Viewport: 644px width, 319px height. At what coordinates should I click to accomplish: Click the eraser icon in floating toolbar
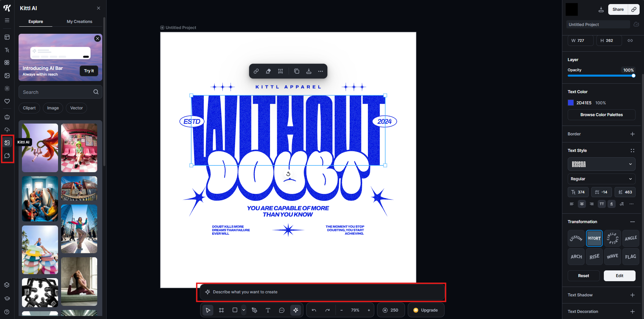[x=268, y=71]
